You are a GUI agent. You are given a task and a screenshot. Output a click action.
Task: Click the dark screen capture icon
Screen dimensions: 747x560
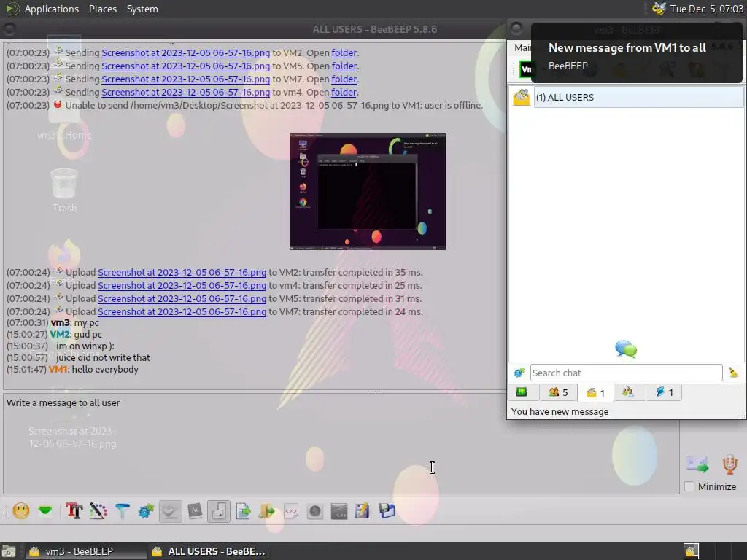(x=338, y=511)
